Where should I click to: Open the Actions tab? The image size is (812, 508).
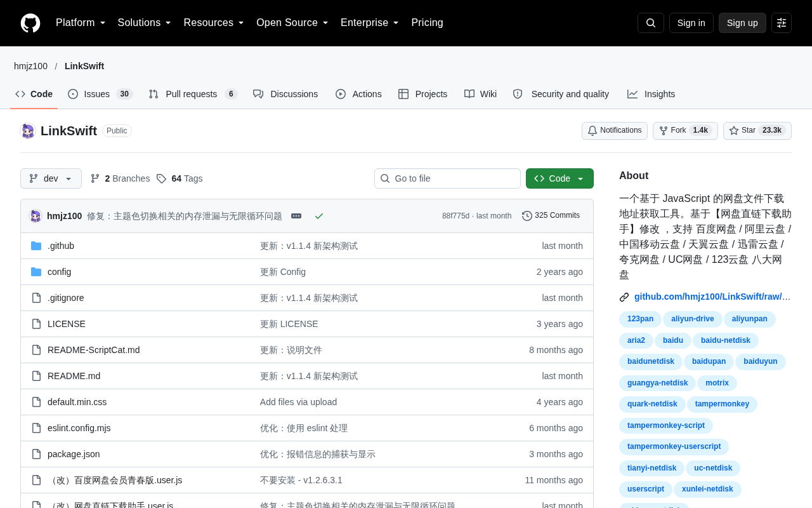coord(358,94)
